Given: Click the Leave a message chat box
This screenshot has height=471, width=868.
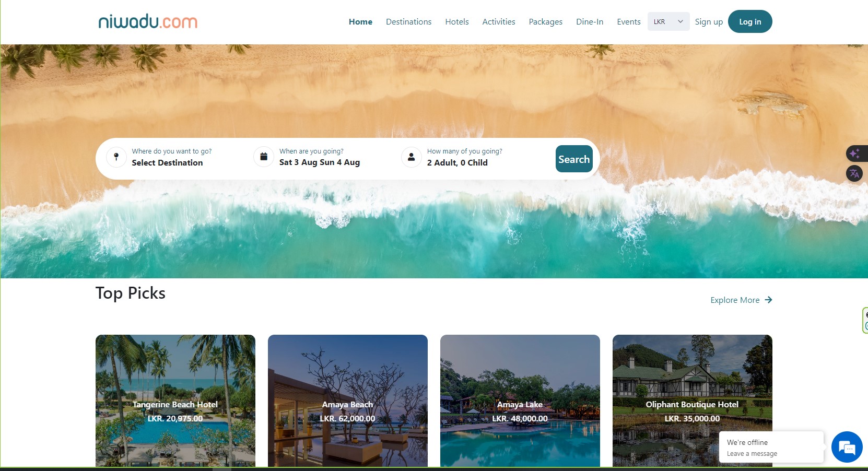Looking at the screenshot, I should 771,447.
